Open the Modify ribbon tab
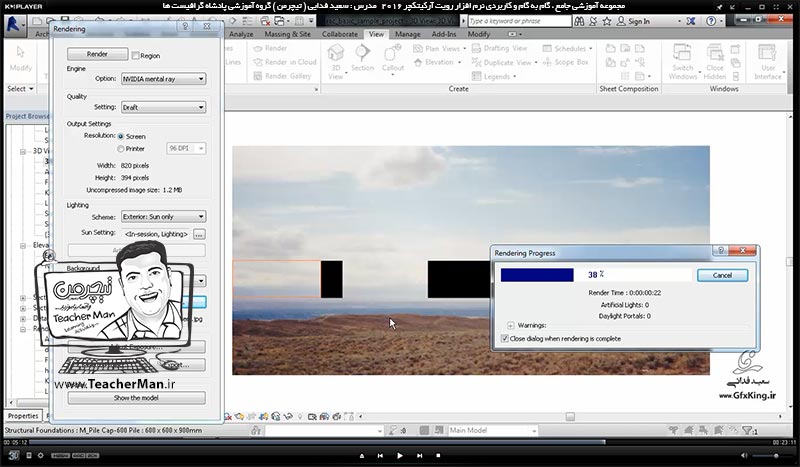800x467 pixels. pyautogui.click(x=479, y=34)
